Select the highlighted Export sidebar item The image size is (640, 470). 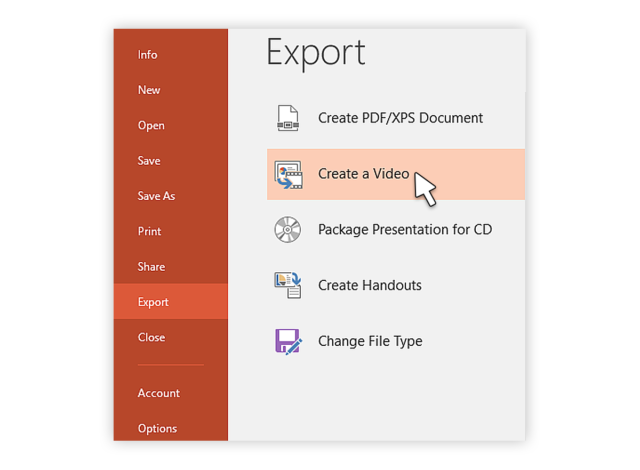tap(171, 302)
